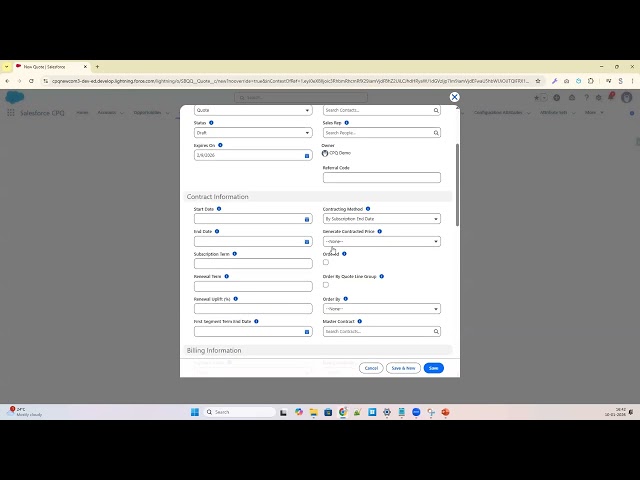640x480 pixels.
Task: Bookmark this page with the star icon
Action: (538, 81)
